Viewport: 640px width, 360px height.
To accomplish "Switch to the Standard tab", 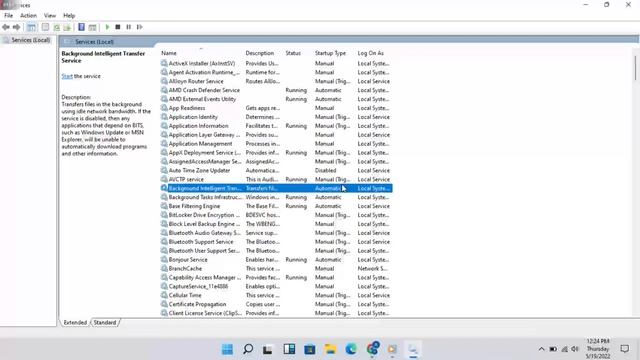I will (x=105, y=322).
